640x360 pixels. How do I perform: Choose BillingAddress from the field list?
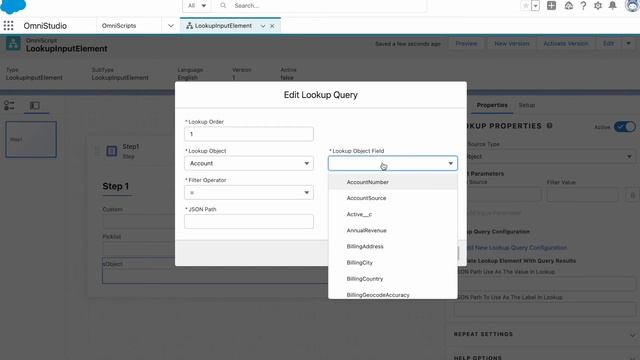point(393,247)
